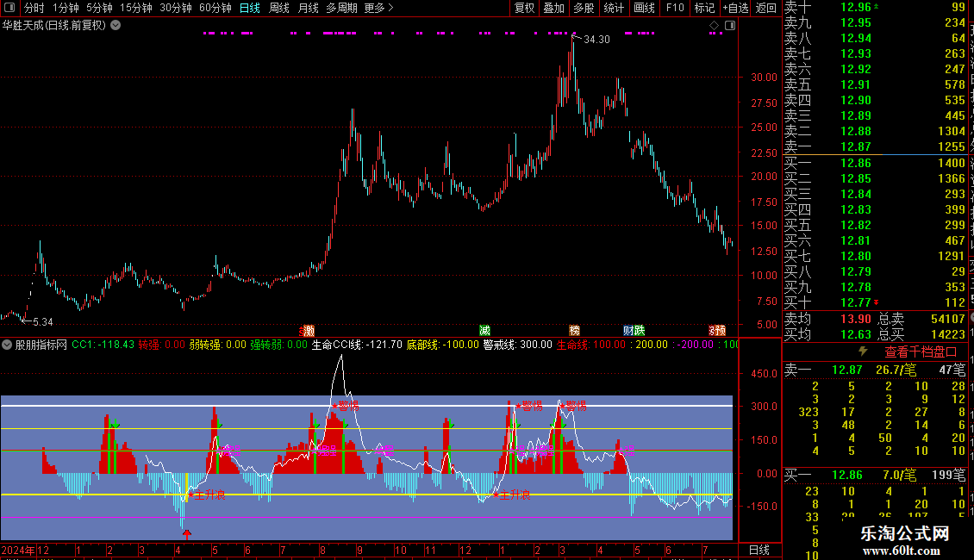Select the 买一 order row at 12.86
Viewport: 974px width, 560px height.
(875, 163)
